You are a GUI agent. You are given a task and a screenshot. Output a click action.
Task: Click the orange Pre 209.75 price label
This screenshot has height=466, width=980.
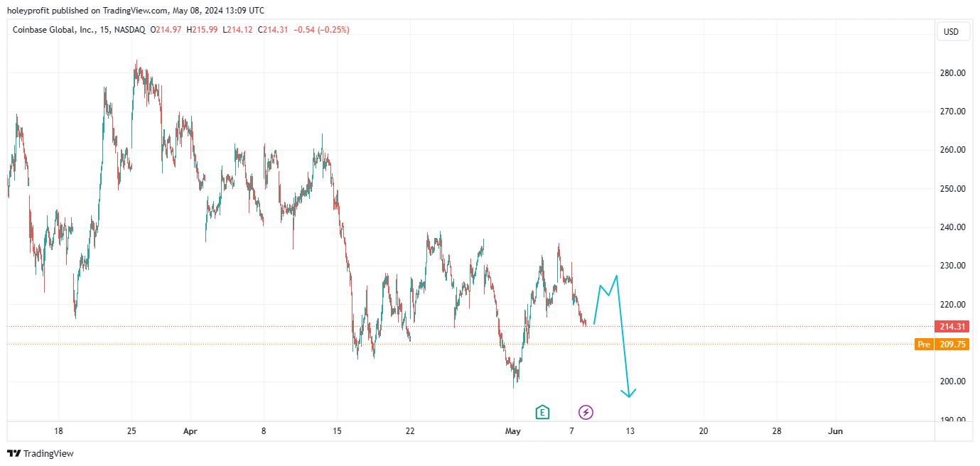point(942,345)
